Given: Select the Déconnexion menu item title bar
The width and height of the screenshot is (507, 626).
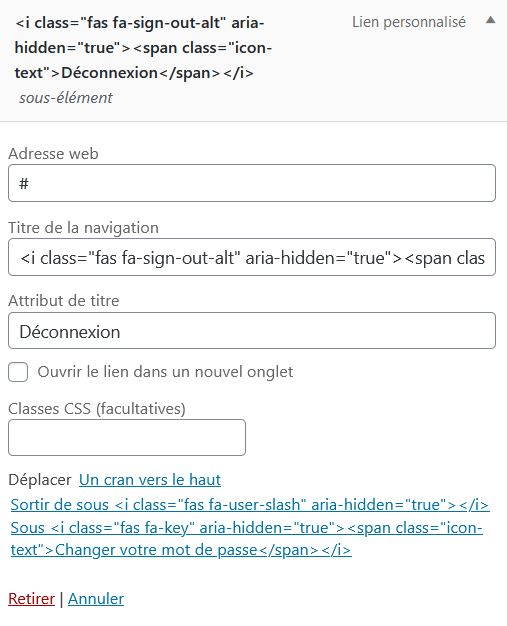Looking at the screenshot, I should click(x=254, y=60).
